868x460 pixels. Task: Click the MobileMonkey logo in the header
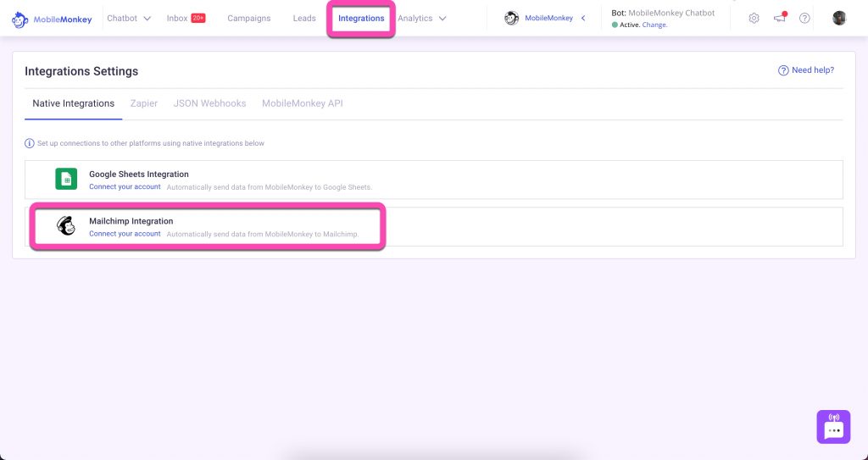[x=52, y=19]
